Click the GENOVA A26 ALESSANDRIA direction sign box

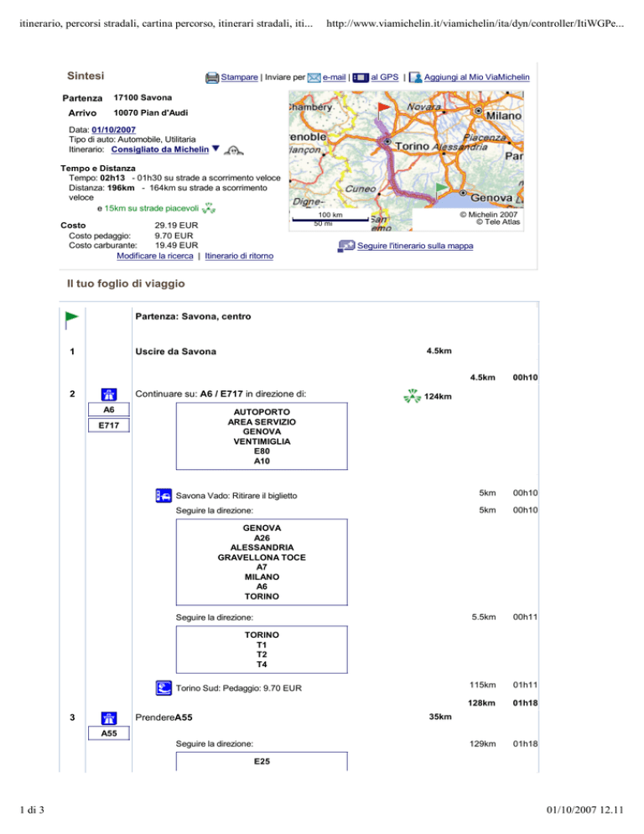262,562
